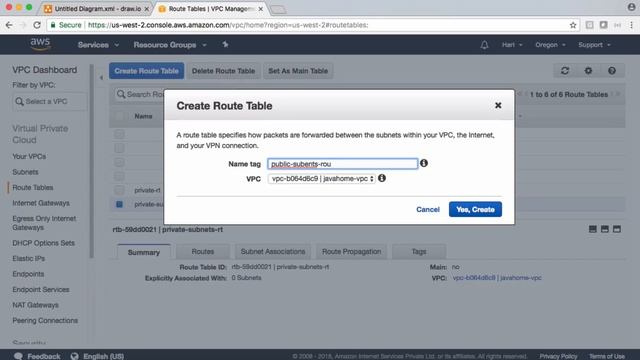
Task: Open Endpoints in sidebar
Action: click(x=28, y=274)
